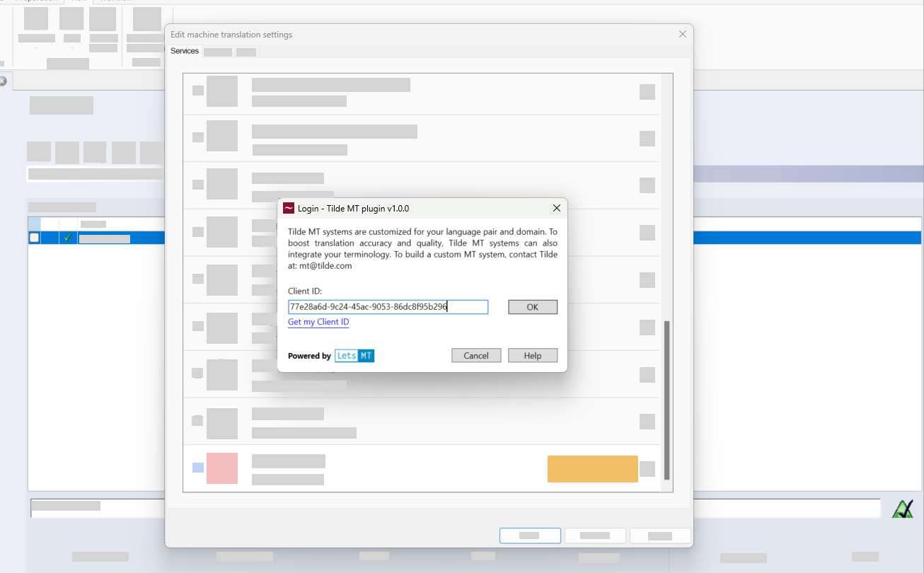Focus the Client ID text field

point(388,307)
